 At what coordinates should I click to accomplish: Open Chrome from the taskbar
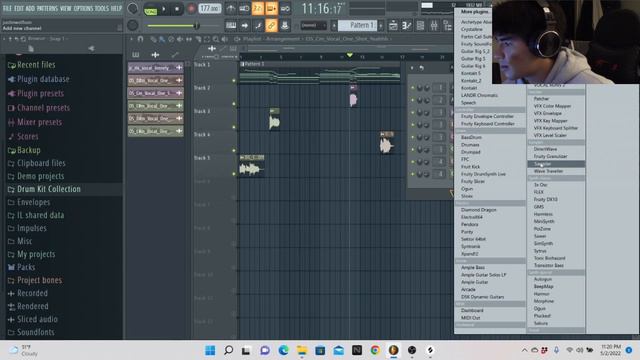click(x=375, y=350)
